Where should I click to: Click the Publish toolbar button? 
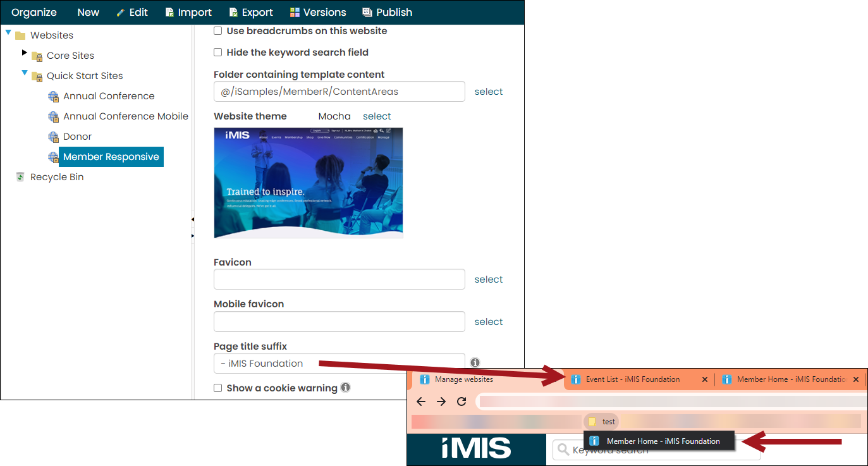click(387, 12)
